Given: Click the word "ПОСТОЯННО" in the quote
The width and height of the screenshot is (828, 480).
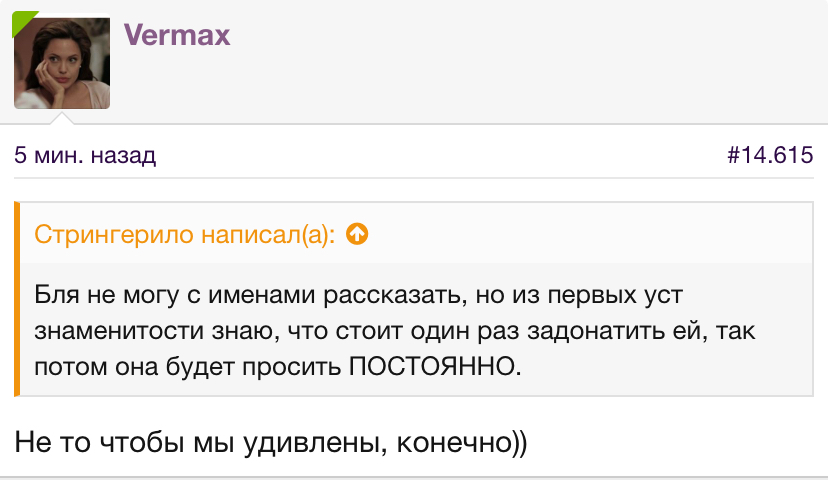Looking at the screenshot, I should click(434, 365).
